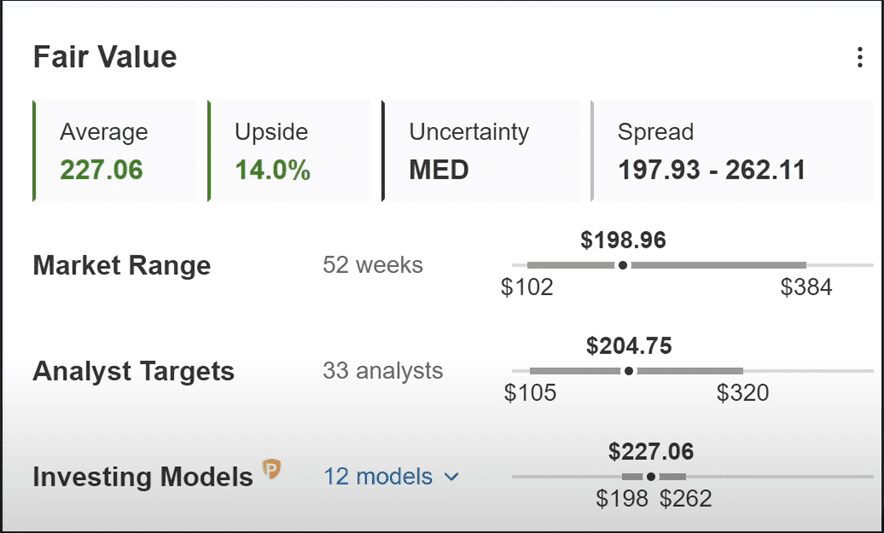Select the Average 227.06 card
Screen dimensions: 884x533
coord(115,151)
